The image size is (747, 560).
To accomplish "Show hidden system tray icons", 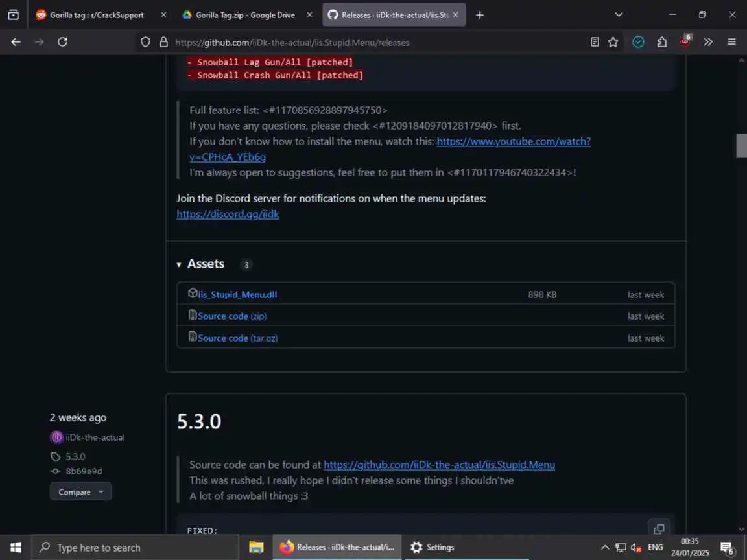I will 605,547.
